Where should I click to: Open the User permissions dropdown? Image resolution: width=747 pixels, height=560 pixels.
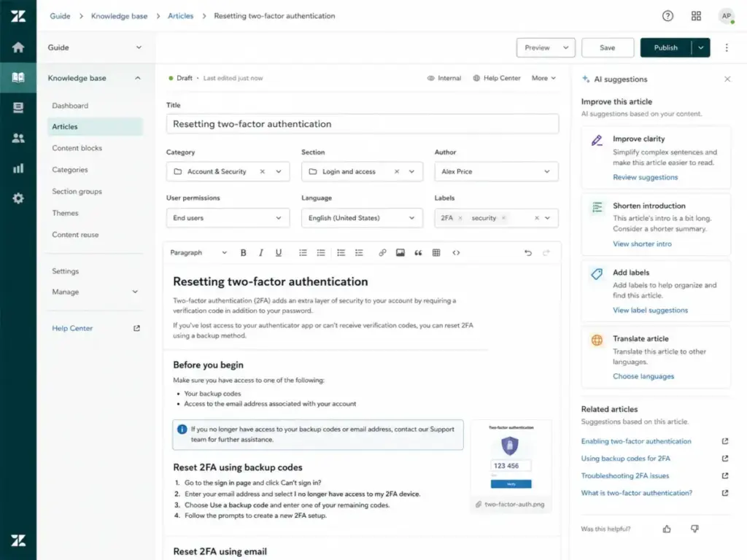228,218
